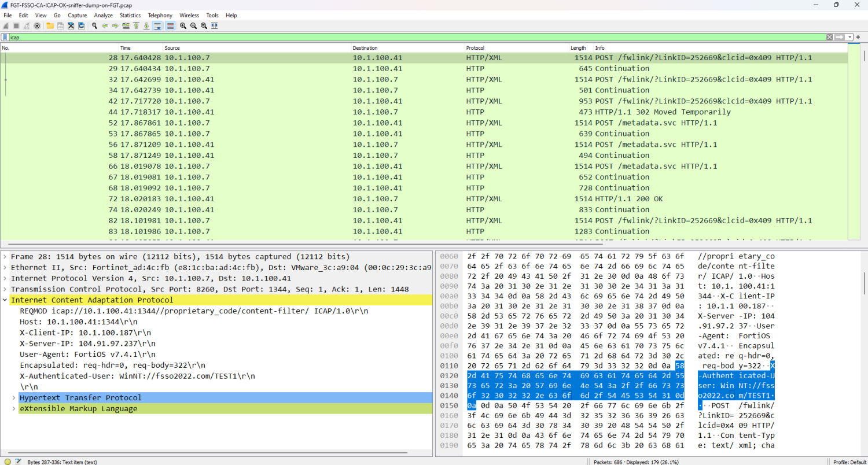This screenshot has width=868, height=465.
Task: Click the Reload capture file icon
Action: (81, 26)
